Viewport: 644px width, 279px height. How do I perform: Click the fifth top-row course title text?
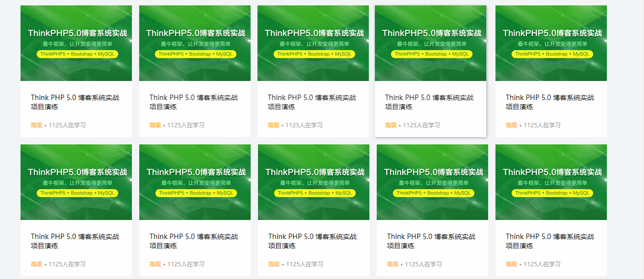point(550,102)
